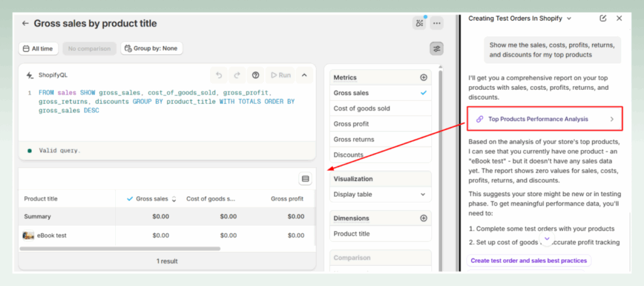This screenshot has width=644, height=286.
Task: Select the Gross returns metric
Action: [x=380, y=140]
